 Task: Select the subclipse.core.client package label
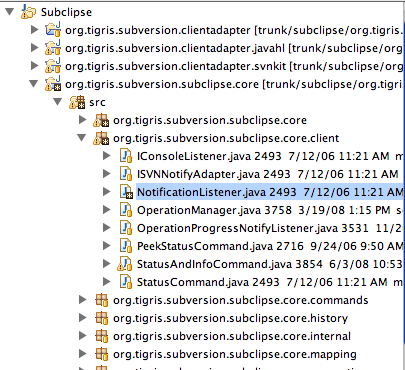click(226, 138)
